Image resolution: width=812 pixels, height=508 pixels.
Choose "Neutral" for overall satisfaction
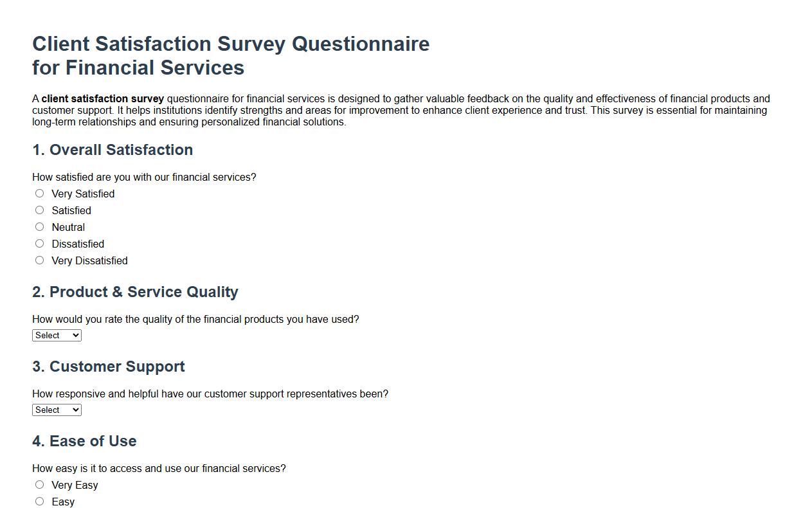[x=39, y=226]
